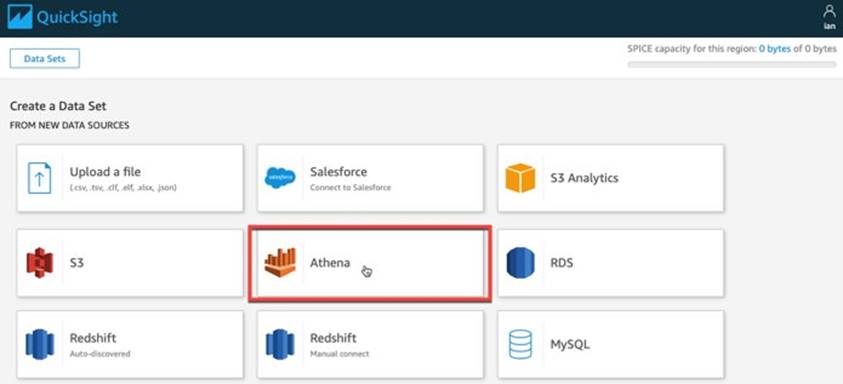Select the Athena orange icon

pos(280,263)
